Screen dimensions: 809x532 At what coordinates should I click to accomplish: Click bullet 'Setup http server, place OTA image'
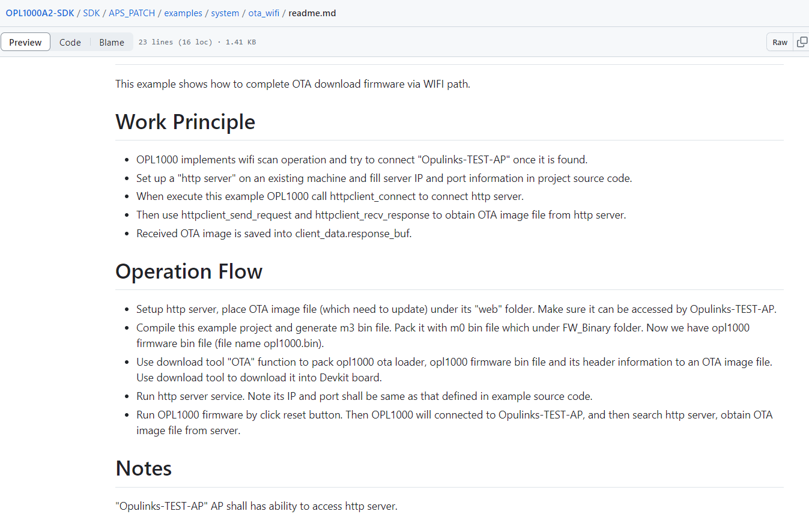point(456,309)
